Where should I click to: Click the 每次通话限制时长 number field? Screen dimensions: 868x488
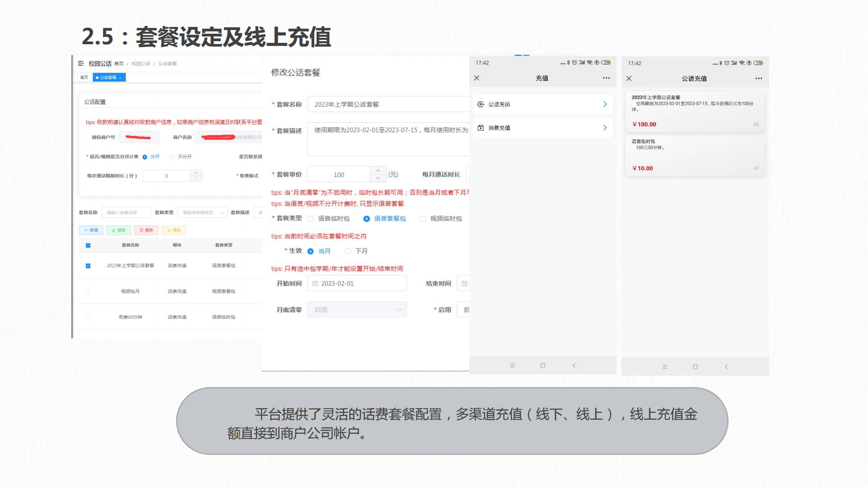pyautogui.click(x=167, y=176)
